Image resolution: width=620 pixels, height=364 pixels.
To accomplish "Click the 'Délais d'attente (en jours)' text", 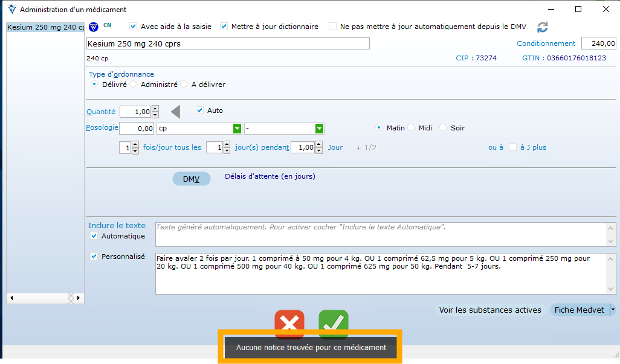I will coord(270,176).
